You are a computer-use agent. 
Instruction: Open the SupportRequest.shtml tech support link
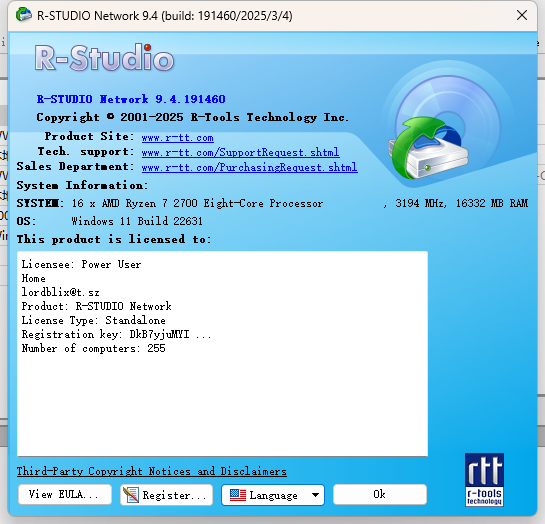tap(241, 153)
